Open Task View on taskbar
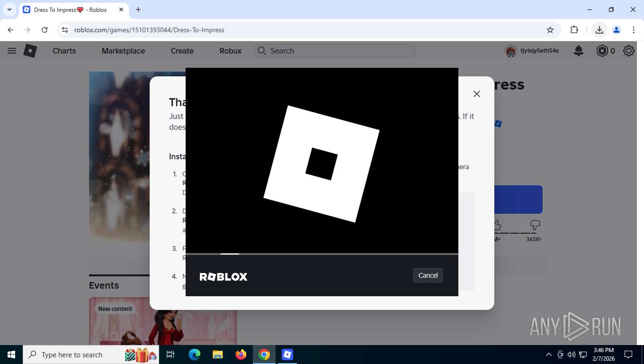 (x=170, y=355)
